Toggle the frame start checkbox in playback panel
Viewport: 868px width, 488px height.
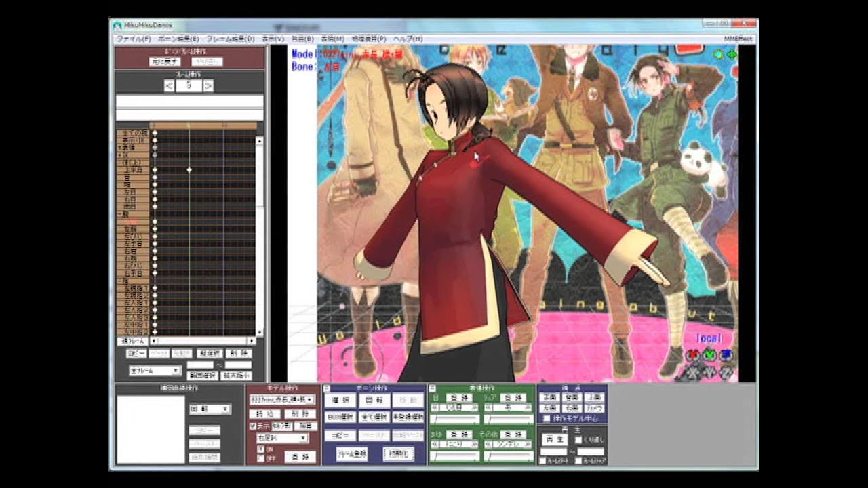coord(542,460)
